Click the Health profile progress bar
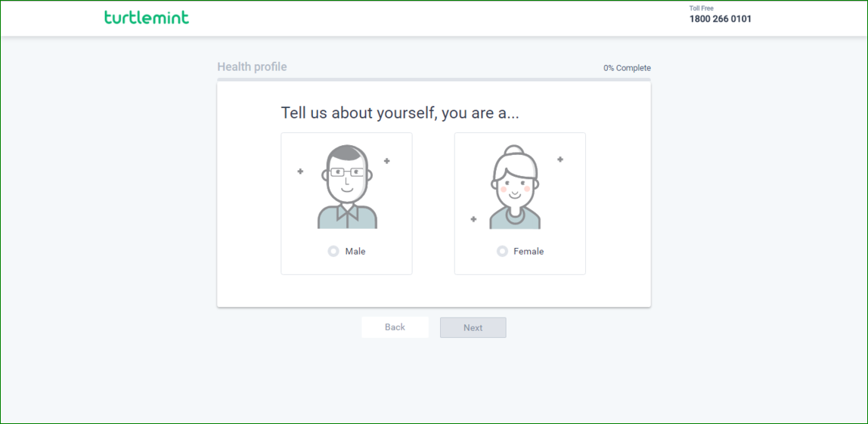 click(433, 79)
